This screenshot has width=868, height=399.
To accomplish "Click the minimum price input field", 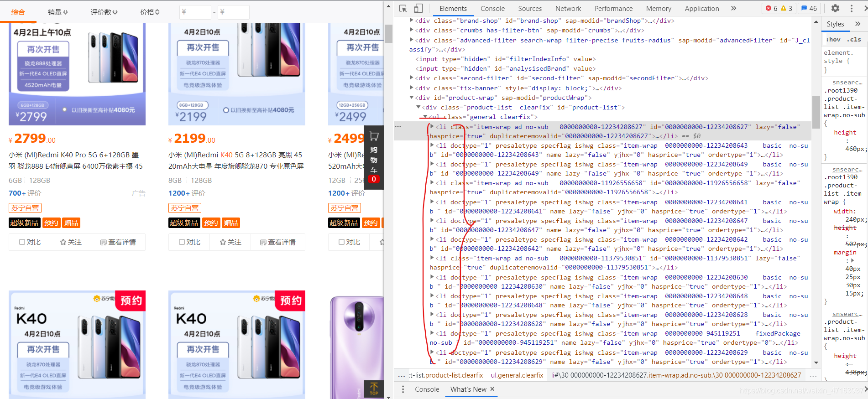I will pyautogui.click(x=195, y=12).
